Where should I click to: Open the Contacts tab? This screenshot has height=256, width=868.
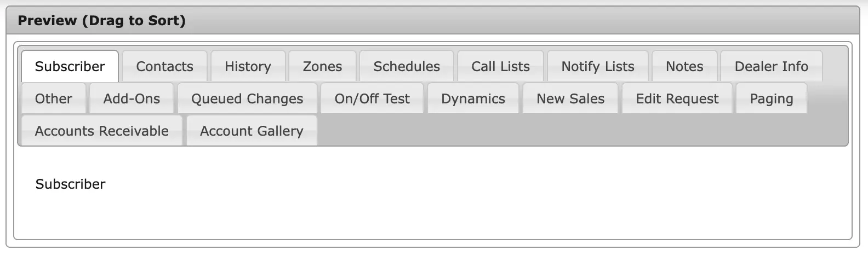164,66
